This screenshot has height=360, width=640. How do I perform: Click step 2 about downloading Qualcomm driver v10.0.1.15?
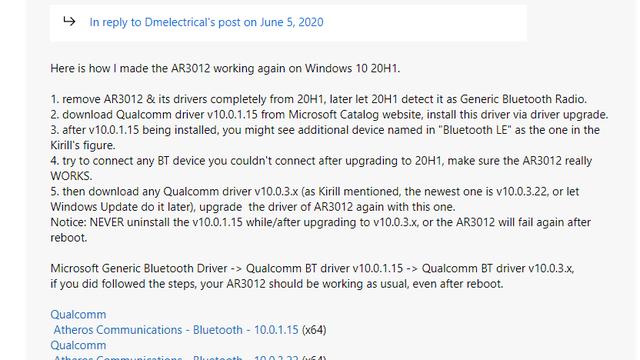(329, 115)
